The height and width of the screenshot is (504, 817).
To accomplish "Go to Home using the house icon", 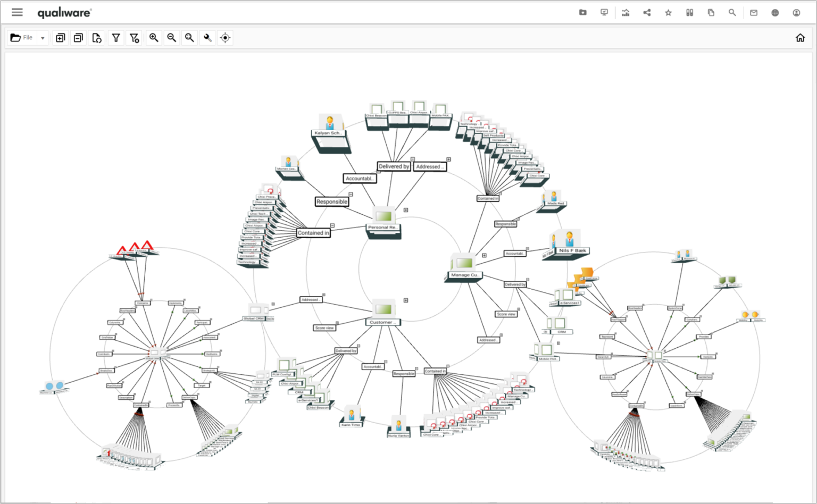I will (800, 38).
